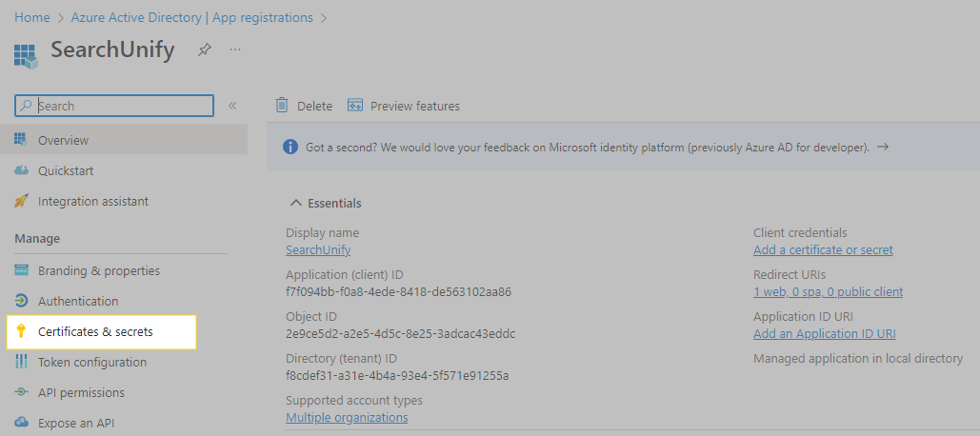Click the feedback banner arrow icon
The image size is (980, 436).
click(x=883, y=148)
